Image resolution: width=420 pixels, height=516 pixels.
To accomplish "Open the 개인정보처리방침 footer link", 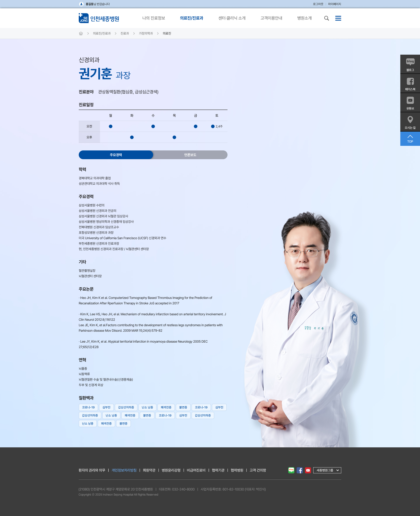I will click(x=124, y=470).
